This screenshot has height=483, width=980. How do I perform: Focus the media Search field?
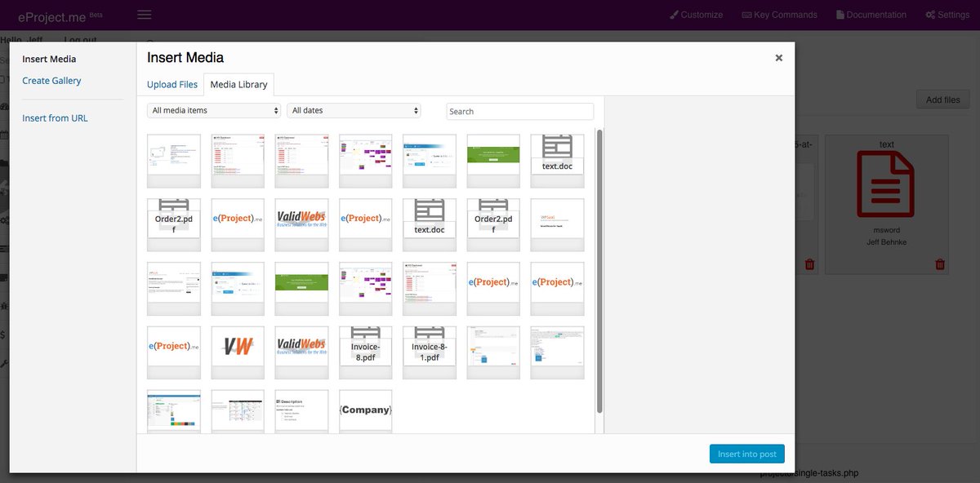pyautogui.click(x=519, y=111)
